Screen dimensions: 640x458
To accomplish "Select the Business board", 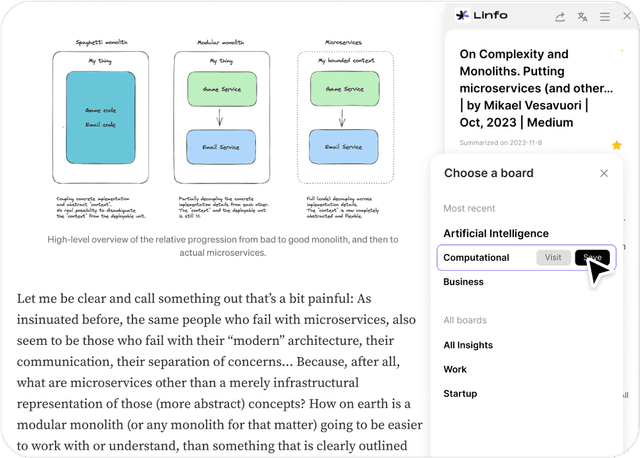I will point(464,282).
